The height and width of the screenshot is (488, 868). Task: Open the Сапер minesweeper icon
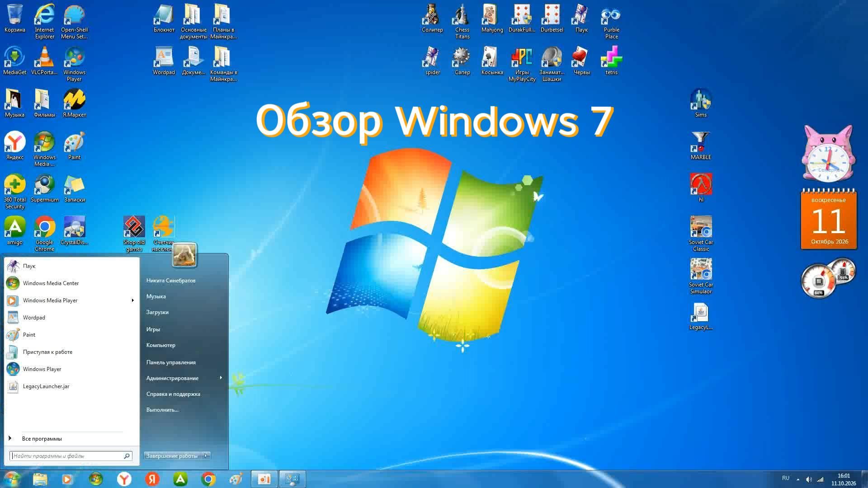pyautogui.click(x=462, y=61)
